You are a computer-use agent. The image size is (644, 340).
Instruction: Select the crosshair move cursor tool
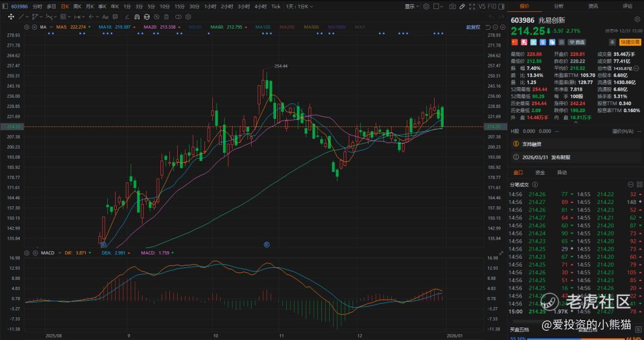point(11,17)
